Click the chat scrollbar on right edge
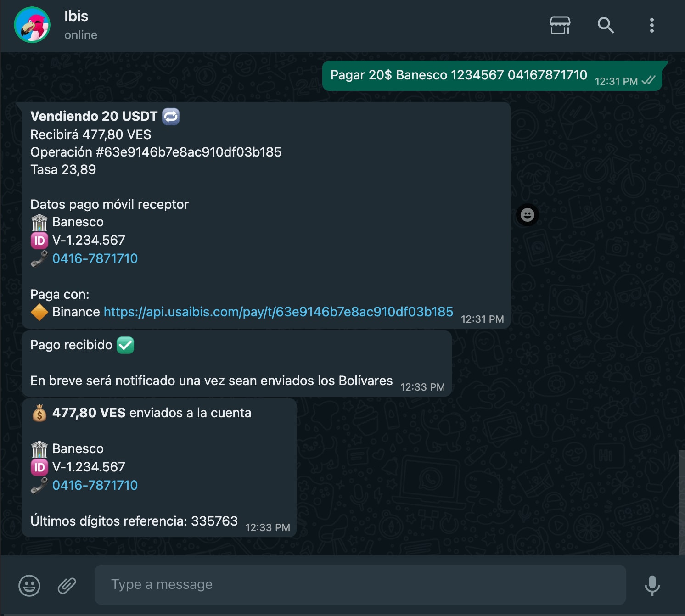Screen dimensions: 685x616 682,502
